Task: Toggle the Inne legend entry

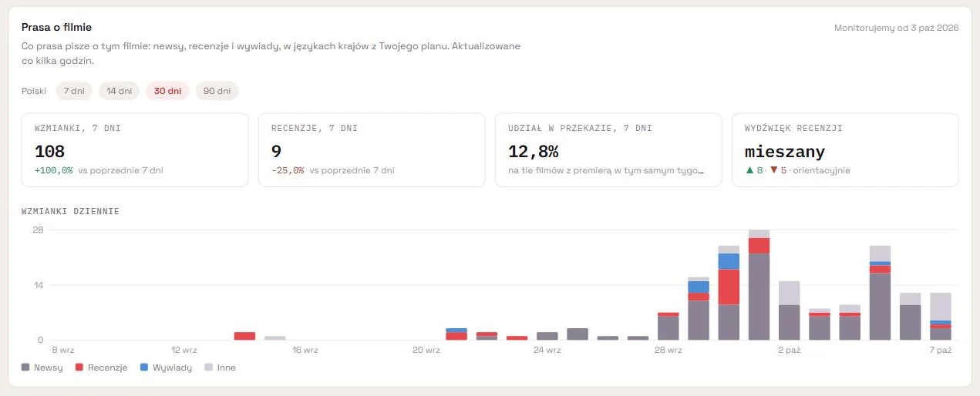Action: (220, 368)
